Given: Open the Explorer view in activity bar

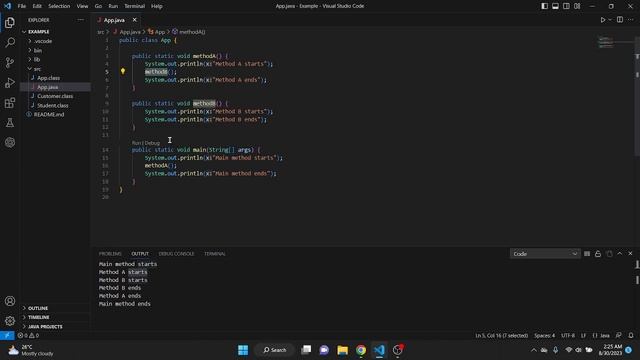Looking at the screenshot, I should (10, 22).
